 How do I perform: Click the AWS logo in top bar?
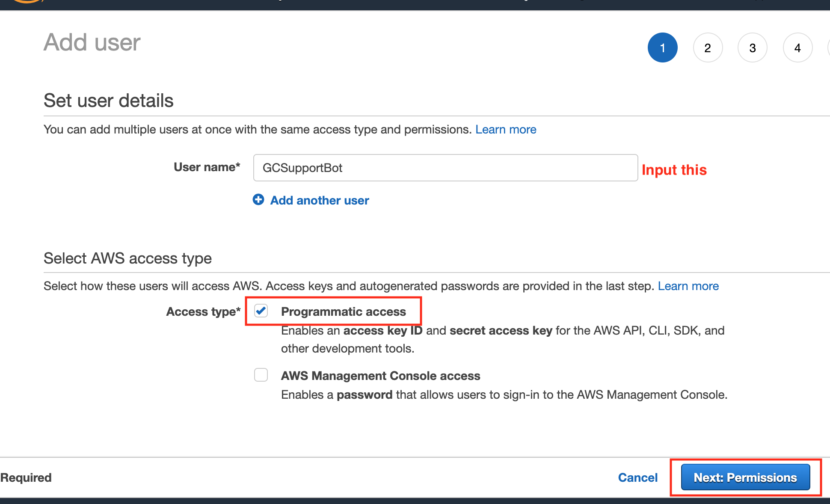pyautogui.click(x=27, y=1)
